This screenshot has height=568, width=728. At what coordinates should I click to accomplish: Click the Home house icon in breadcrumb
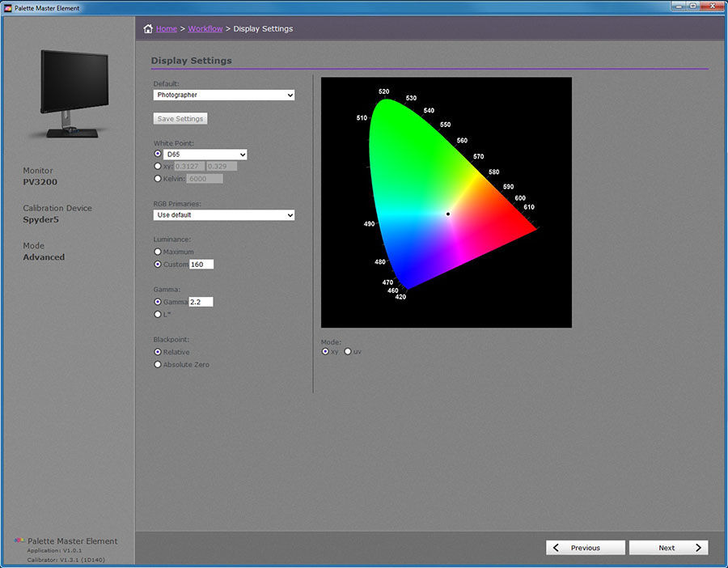coord(148,29)
